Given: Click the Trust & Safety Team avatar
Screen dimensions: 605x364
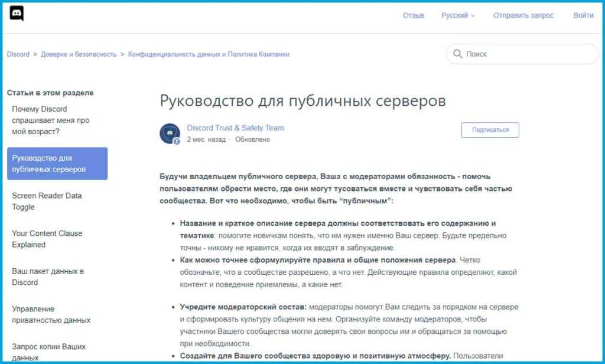Looking at the screenshot, I should 170,134.
